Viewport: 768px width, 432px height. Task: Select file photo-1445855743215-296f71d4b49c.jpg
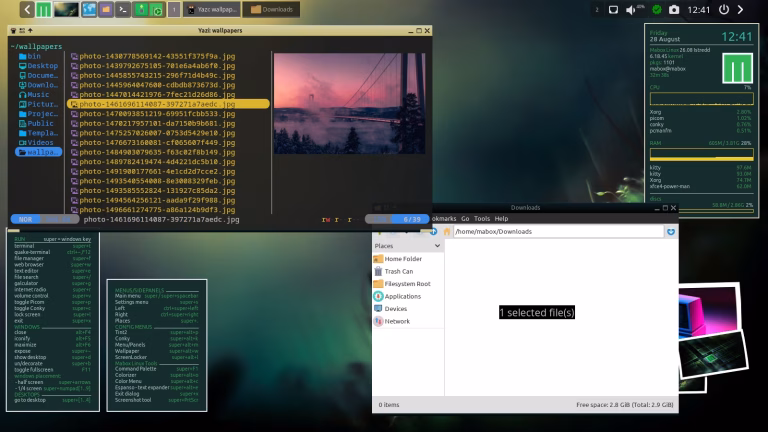click(153, 75)
